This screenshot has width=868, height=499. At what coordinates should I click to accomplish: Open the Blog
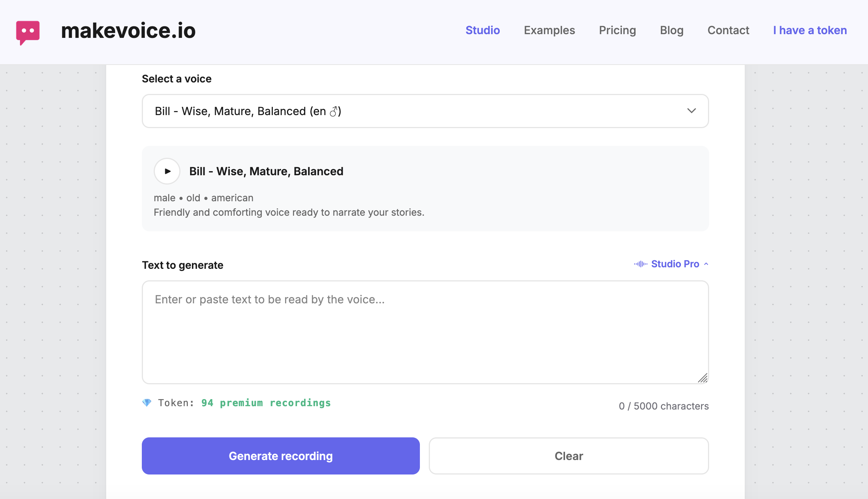(x=672, y=30)
